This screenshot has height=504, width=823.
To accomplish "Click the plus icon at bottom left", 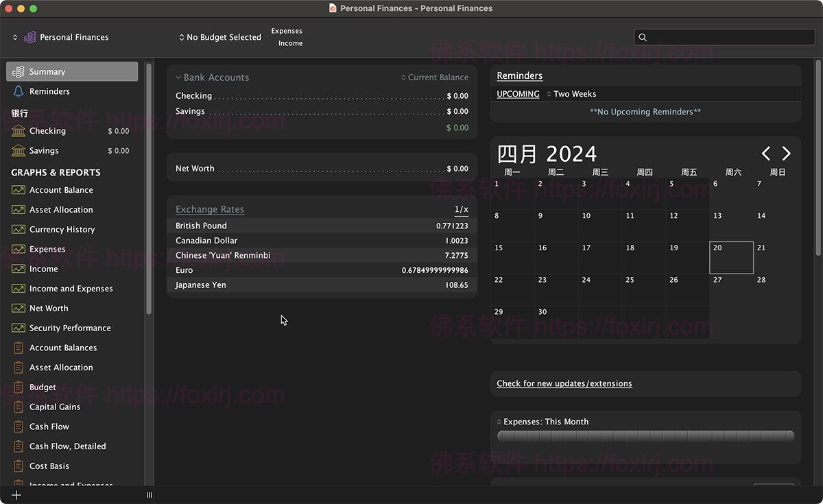I will coord(16,495).
